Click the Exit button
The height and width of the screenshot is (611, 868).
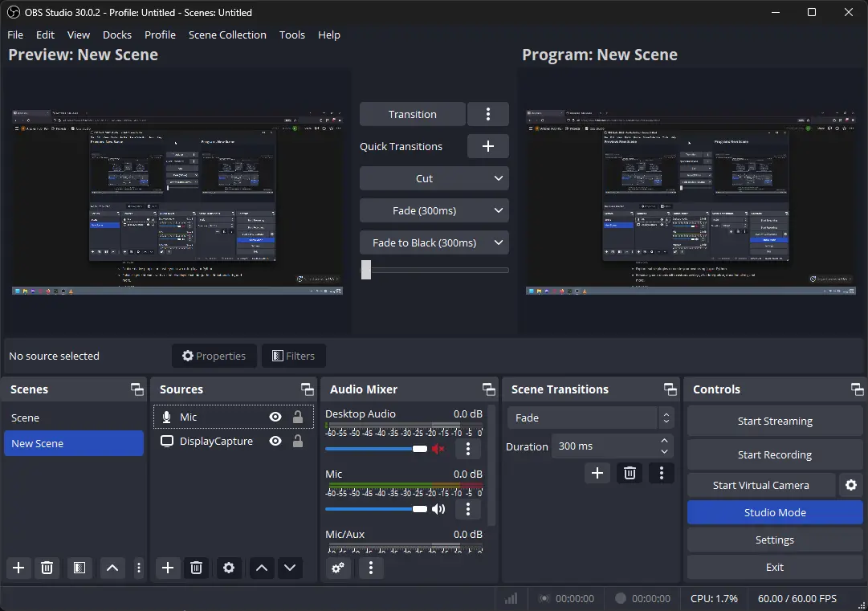775,568
